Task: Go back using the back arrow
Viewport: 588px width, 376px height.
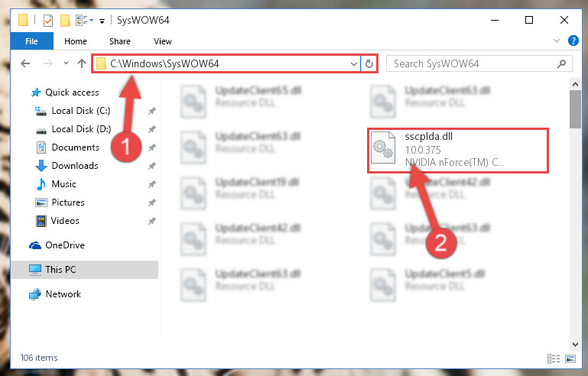Action: pyautogui.click(x=25, y=63)
